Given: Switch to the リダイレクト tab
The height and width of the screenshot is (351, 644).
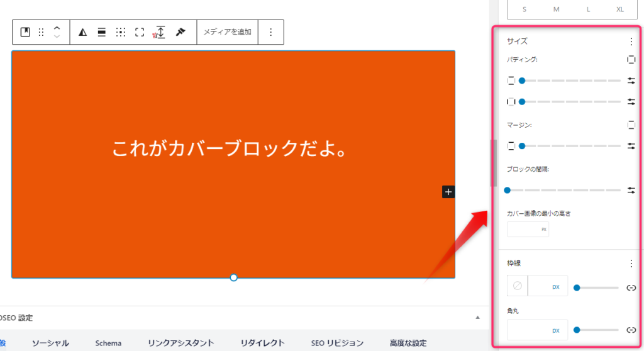Looking at the screenshot, I should click(262, 343).
